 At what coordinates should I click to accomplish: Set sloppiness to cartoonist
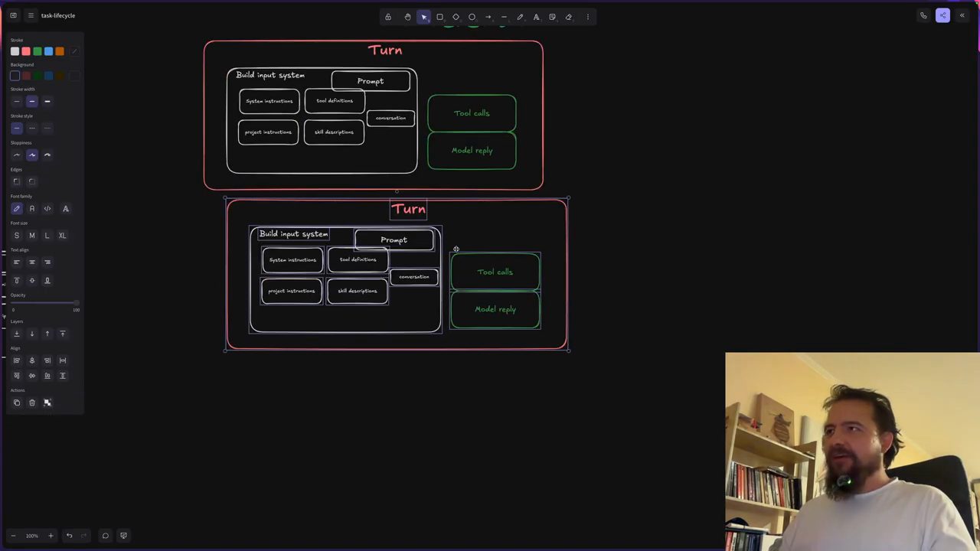coord(47,155)
